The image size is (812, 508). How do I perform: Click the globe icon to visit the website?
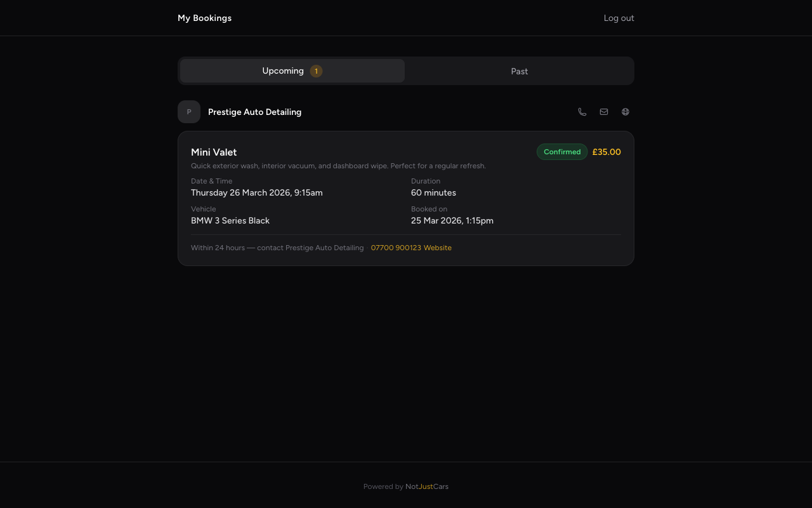625,112
